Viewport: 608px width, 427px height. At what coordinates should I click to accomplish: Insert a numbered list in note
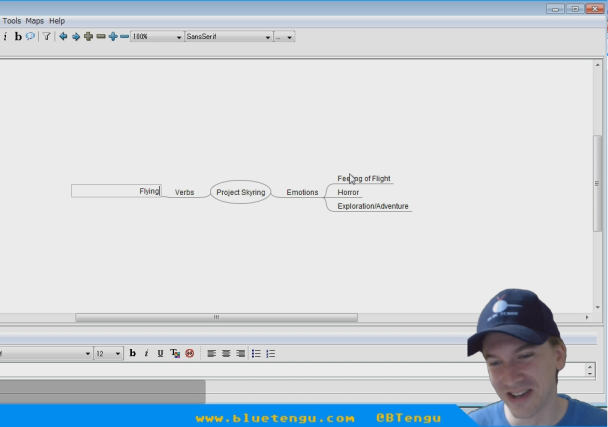[271, 353]
